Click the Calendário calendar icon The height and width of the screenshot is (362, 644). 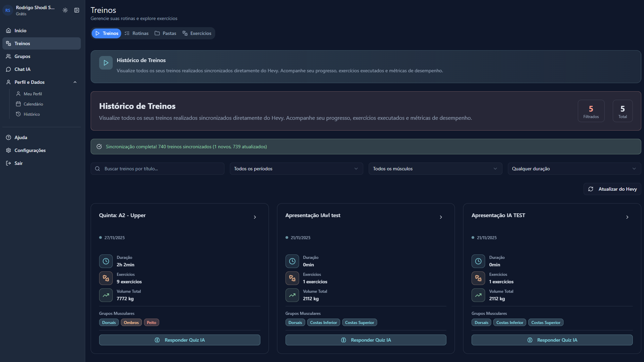[x=18, y=104]
